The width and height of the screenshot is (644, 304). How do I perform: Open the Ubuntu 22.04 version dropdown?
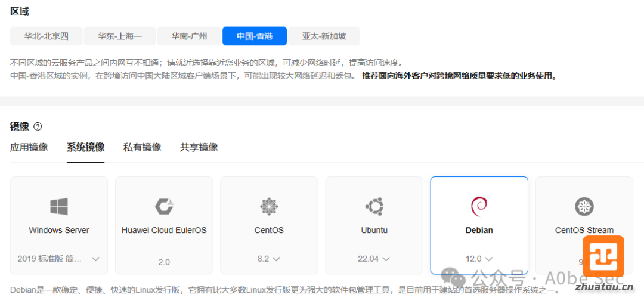click(x=374, y=259)
